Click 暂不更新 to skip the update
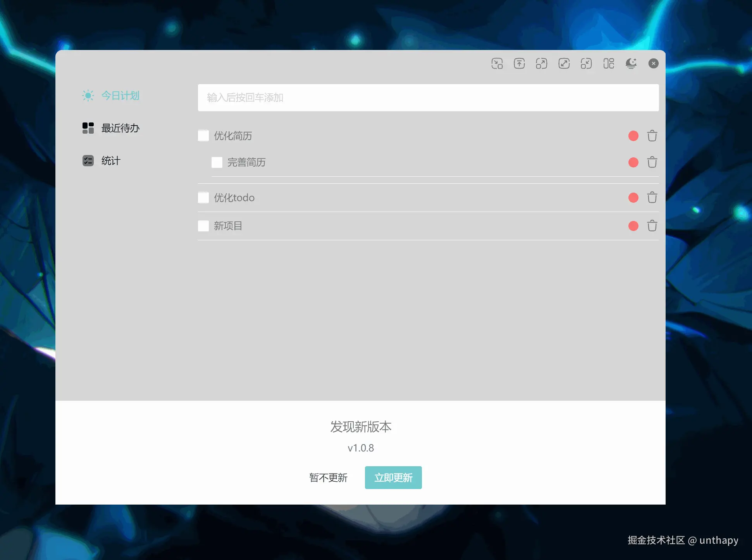Image resolution: width=752 pixels, height=560 pixels. pyautogui.click(x=328, y=477)
